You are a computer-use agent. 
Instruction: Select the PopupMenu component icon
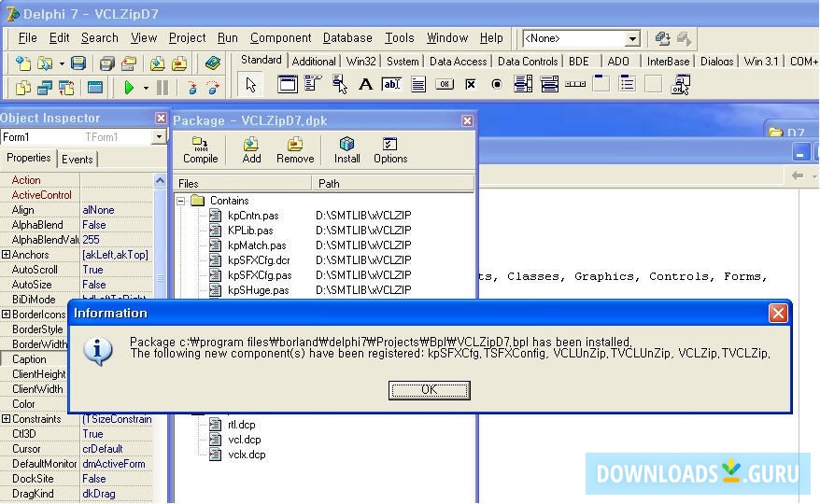coord(339,84)
